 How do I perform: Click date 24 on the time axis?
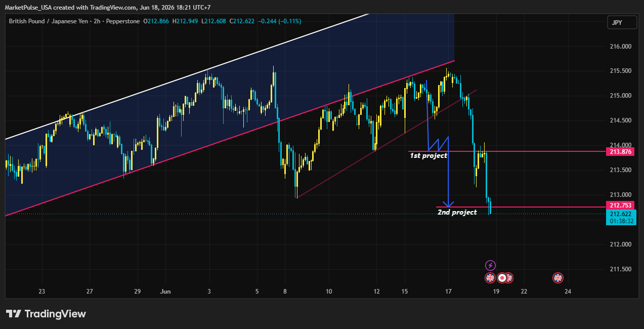(568, 292)
